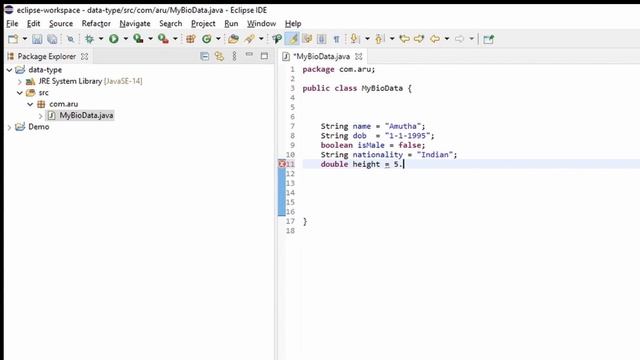
Task: Toggle Show Whitespace Characters pilcrow icon
Action: (x=336, y=39)
